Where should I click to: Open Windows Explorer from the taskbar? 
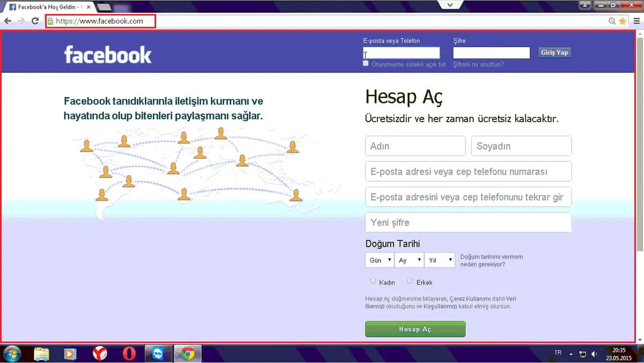coord(41,353)
